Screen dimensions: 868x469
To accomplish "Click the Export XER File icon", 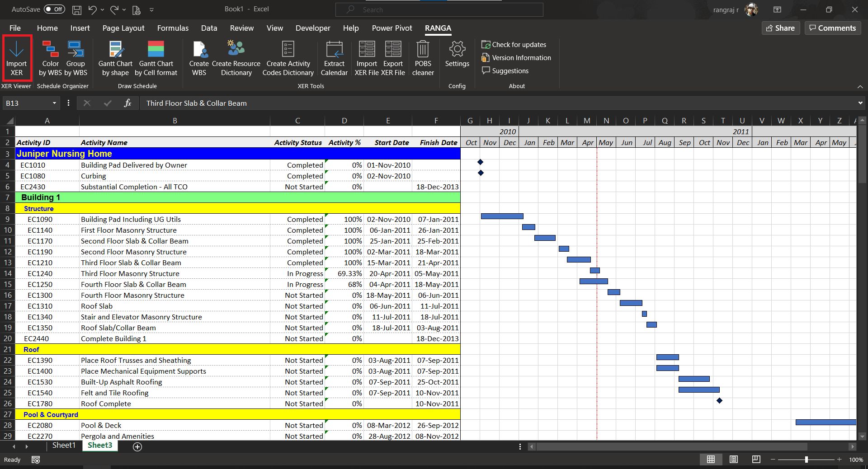I will [393, 58].
